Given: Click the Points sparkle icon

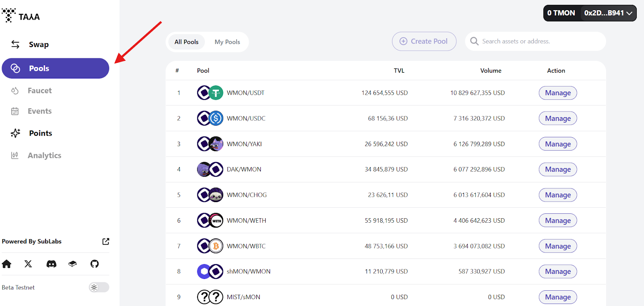Looking at the screenshot, I should pos(15,133).
